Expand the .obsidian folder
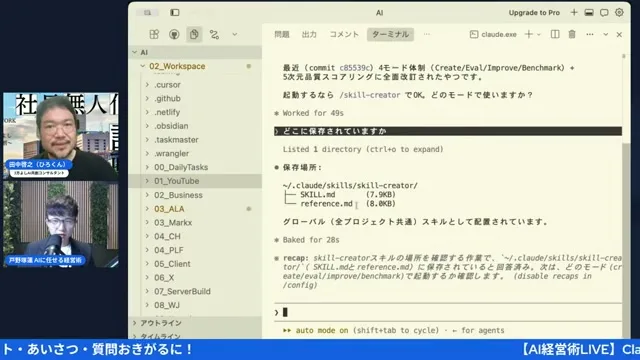The height and width of the screenshot is (360, 640). coord(195,126)
